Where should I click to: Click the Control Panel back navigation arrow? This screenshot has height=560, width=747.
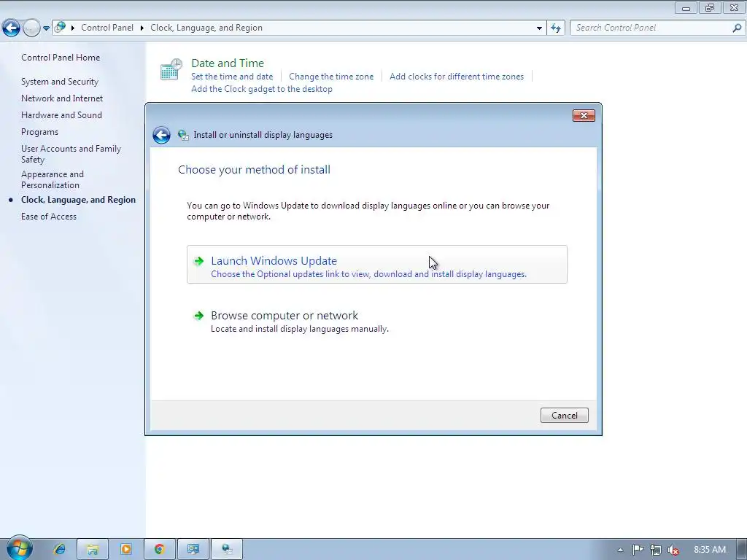pyautogui.click(x=12, y=28)
